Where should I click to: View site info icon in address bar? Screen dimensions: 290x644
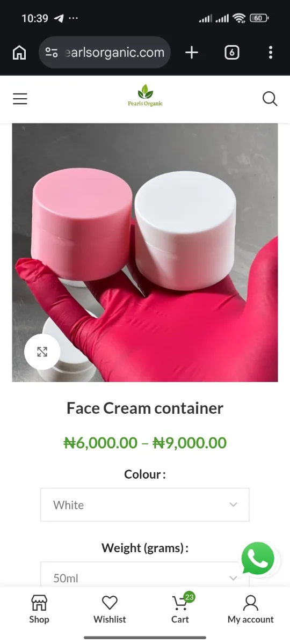(x=52, y=53)
